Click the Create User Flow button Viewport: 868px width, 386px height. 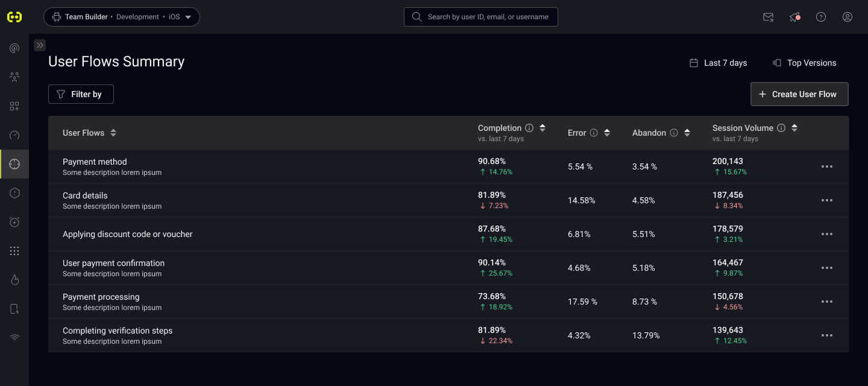click(799, 94)
